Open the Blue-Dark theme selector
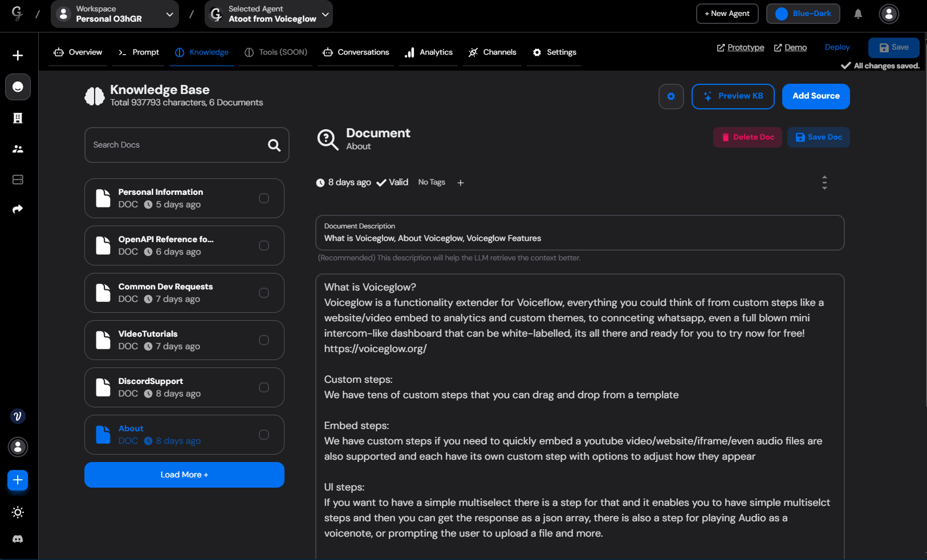 tap(803, 14)
